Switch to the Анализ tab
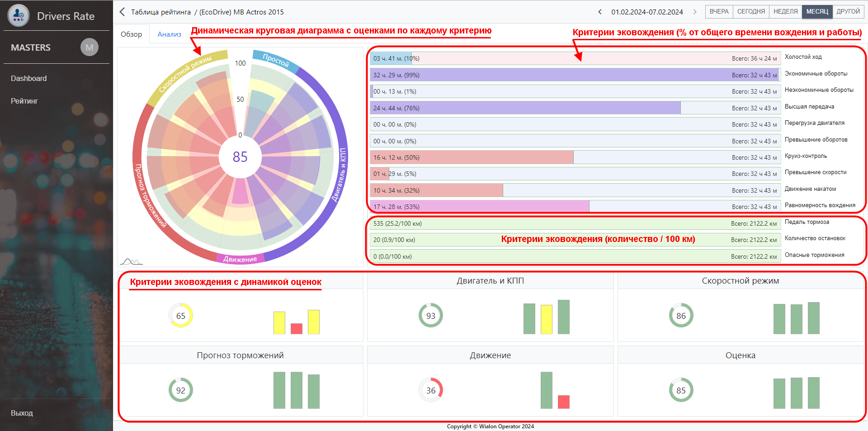 pyautogui.click(x=169, y=34)
